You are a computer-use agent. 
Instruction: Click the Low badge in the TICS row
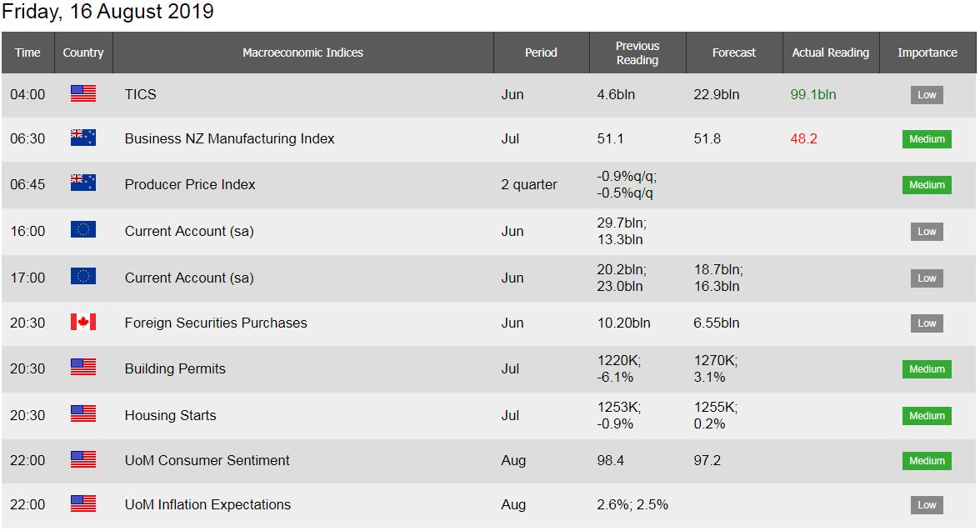[927, 95]
